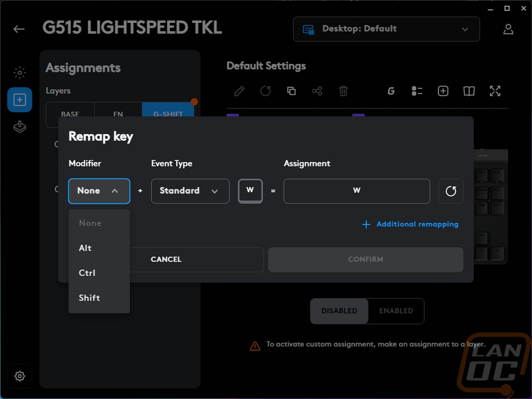
Task: Open settings gear at bottom left
Action: (20, 376)
